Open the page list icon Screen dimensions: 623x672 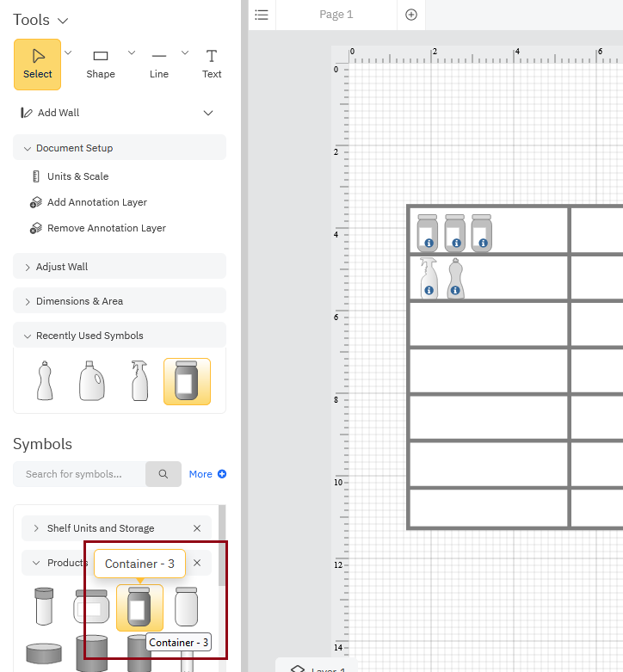(262, 15)
